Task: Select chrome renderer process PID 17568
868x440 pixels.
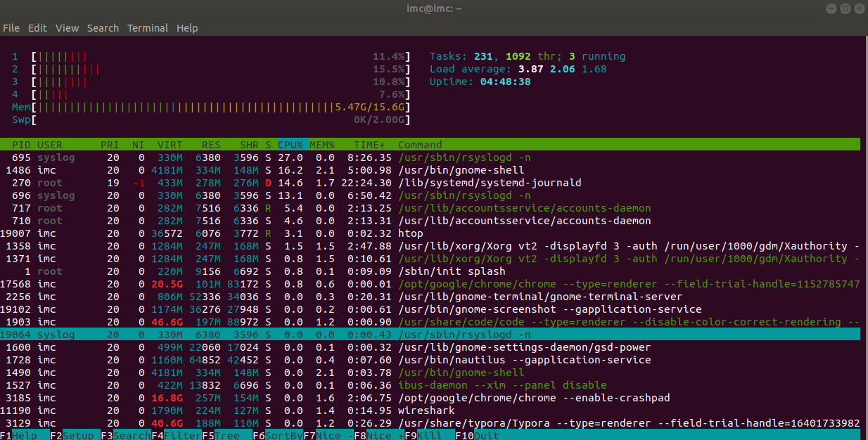Action: tap(430, 284)
